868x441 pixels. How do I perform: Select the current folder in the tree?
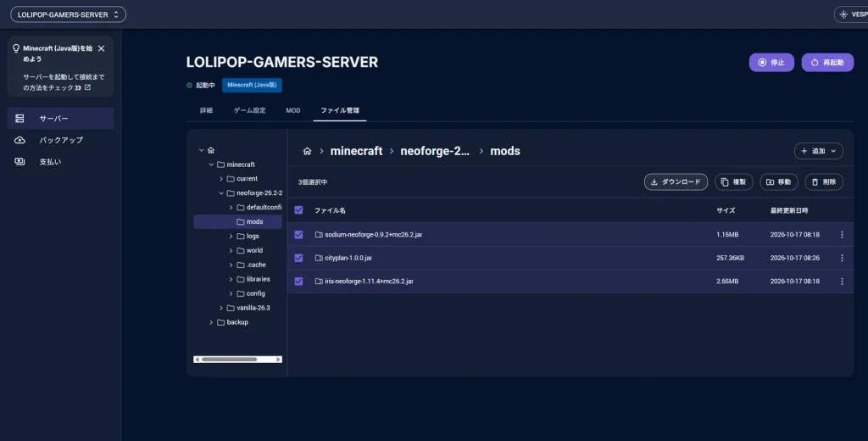click(x=247, y=179)
